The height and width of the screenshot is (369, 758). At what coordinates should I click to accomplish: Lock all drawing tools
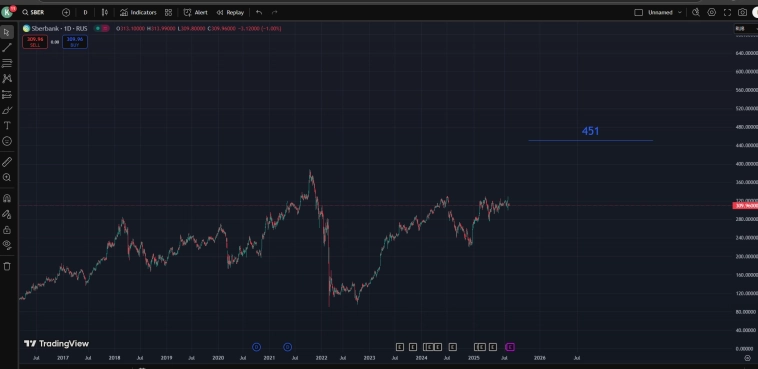[7, 230]
